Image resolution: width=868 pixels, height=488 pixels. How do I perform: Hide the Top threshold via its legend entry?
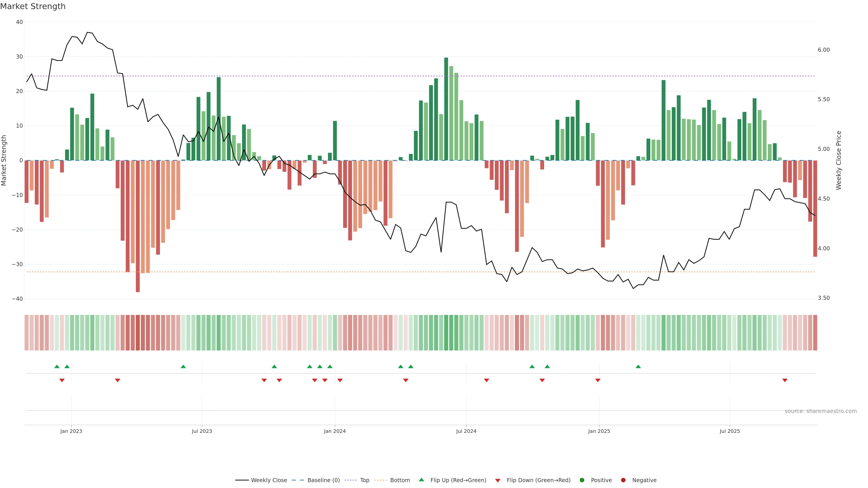[364, 480]
